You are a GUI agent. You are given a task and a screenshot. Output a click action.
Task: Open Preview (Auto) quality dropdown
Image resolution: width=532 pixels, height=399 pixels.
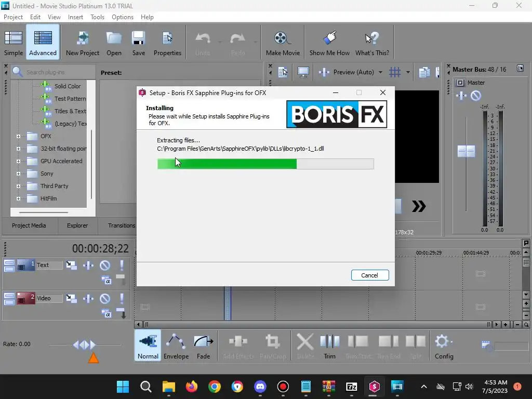[380, 72]
